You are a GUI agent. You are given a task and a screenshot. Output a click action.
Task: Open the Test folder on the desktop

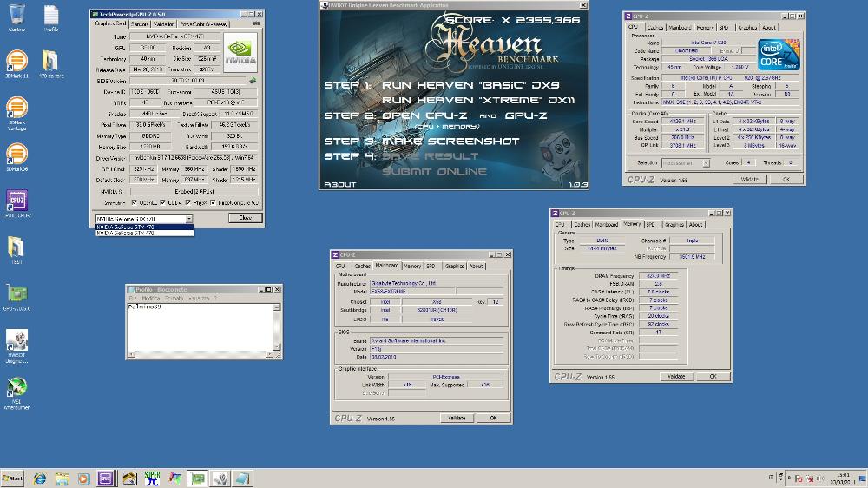tap(16, 250)
